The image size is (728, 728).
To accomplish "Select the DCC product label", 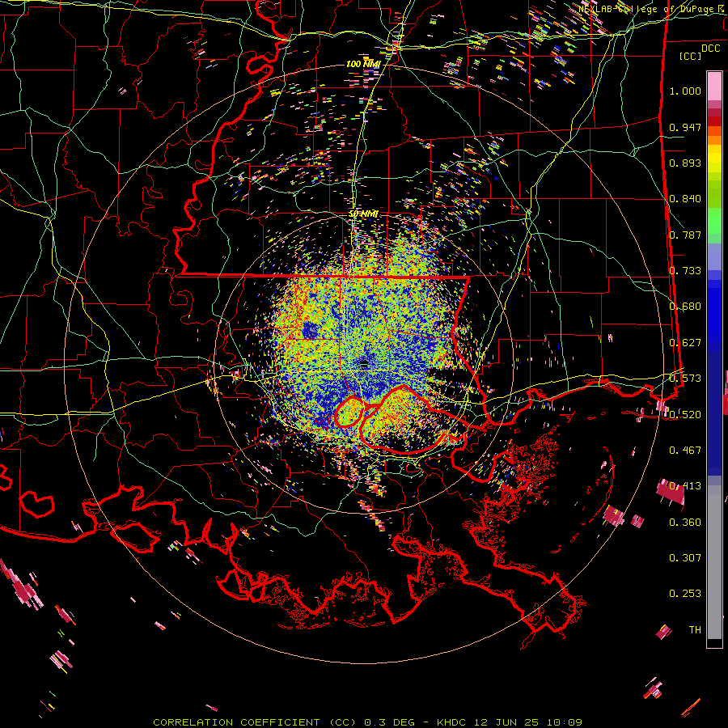I will pyautogui.click(x=710, y=49).
